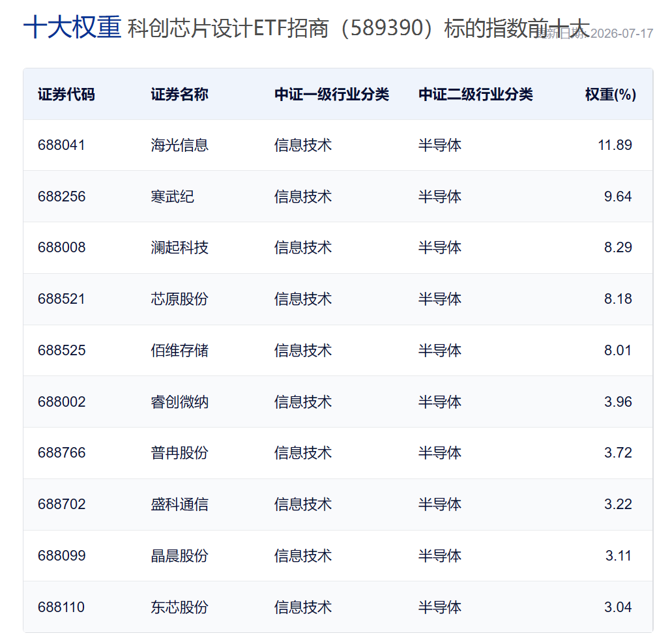670x644 pixels.
Task: Select stock code 688256
Action: pos(61,196)
